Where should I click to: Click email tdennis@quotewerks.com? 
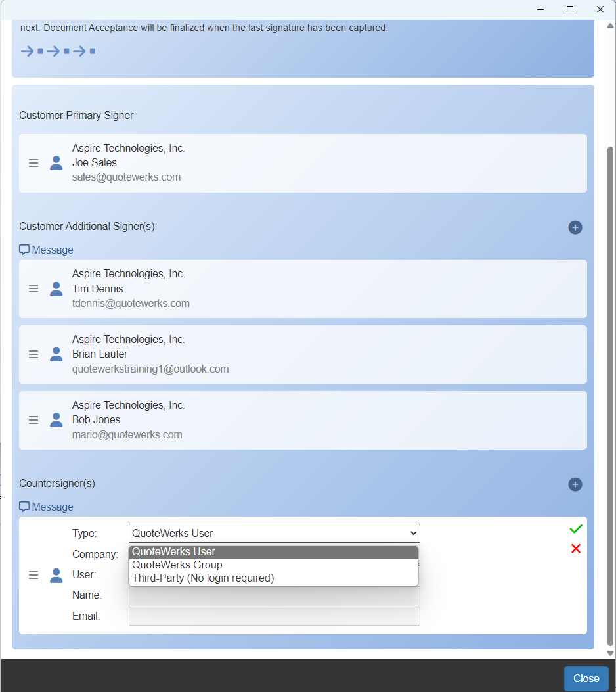coord(131,304)
